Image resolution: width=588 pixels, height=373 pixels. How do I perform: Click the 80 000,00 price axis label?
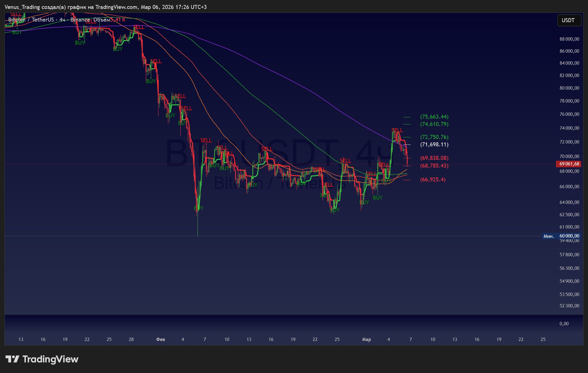(569, 88)
